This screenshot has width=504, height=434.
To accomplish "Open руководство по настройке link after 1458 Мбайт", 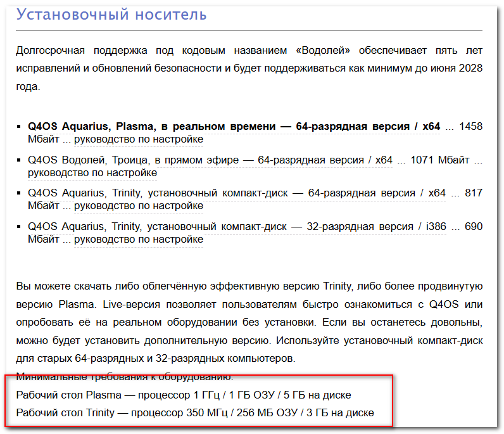I will point(139,139).
